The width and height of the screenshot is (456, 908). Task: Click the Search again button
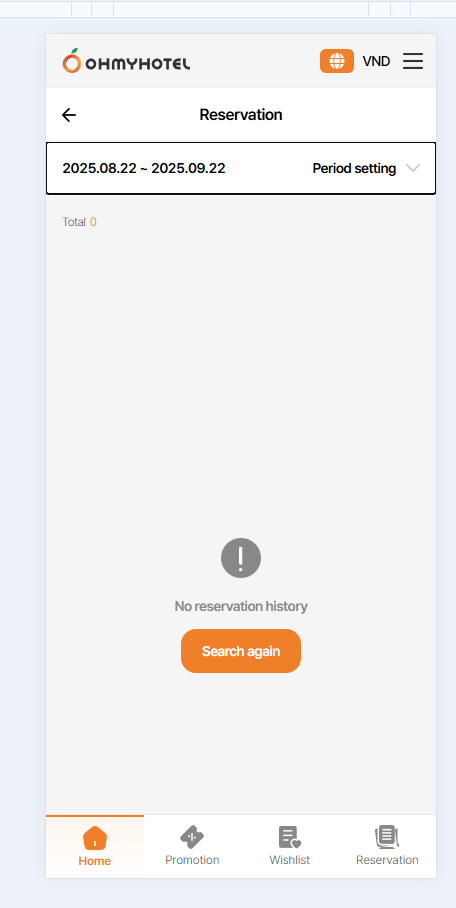(x=241, y=651)
